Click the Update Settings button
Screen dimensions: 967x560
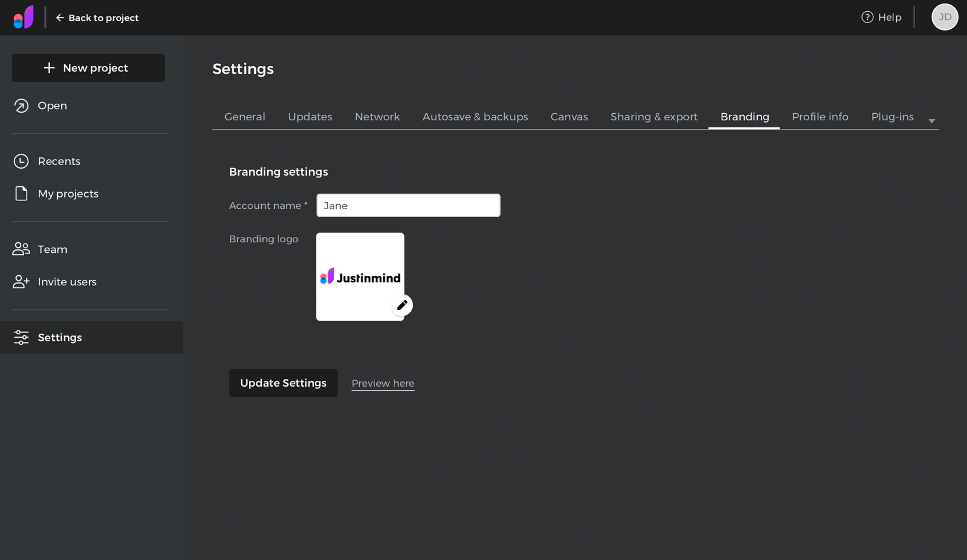pos(283,383)
